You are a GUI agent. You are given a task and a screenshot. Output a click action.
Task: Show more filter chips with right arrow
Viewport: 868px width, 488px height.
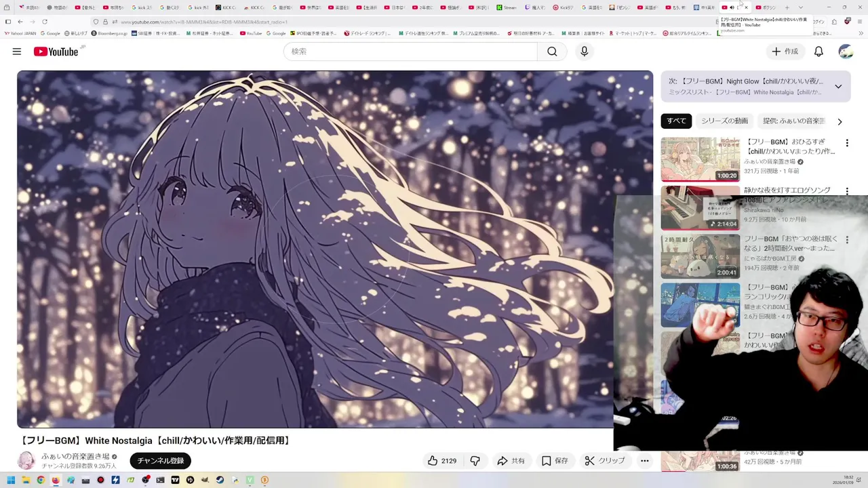tap(840, 121)
